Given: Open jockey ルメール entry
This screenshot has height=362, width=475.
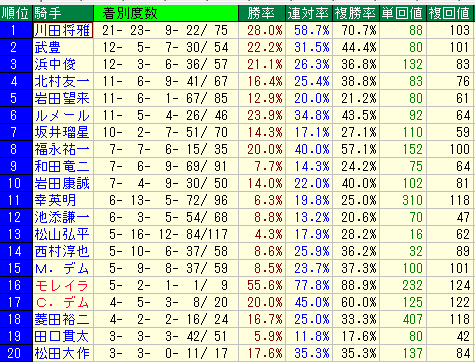Looking at the screenshot, I should click(x=62, y=115).
